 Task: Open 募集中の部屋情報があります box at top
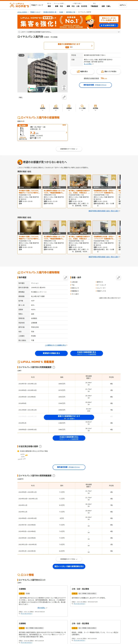69,46
